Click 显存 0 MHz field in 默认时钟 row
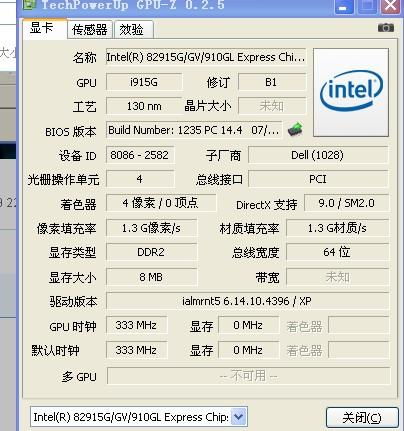 [249, 350]
